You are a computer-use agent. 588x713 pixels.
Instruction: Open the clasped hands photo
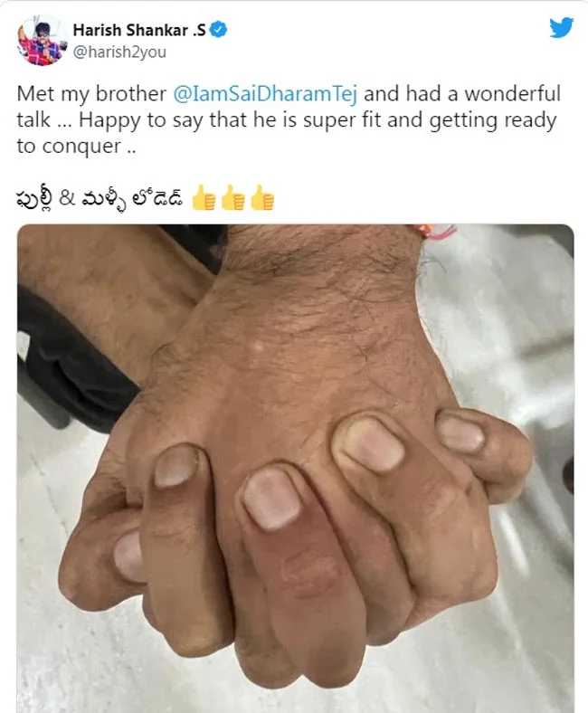click(296, 469)
